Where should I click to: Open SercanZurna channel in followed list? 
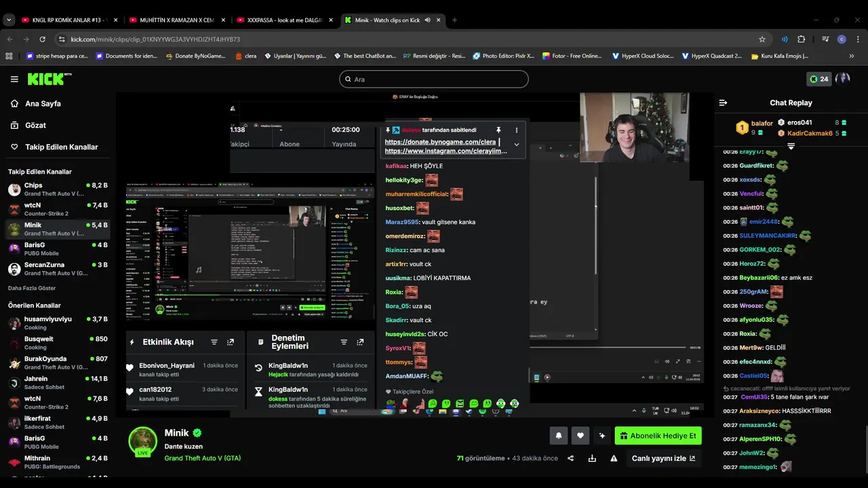tap(58, 268)
